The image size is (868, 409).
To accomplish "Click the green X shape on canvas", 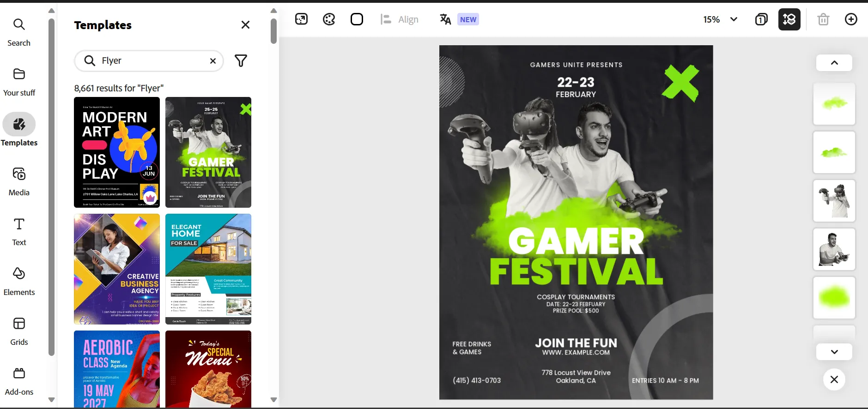I will click(x=680, y=83).
